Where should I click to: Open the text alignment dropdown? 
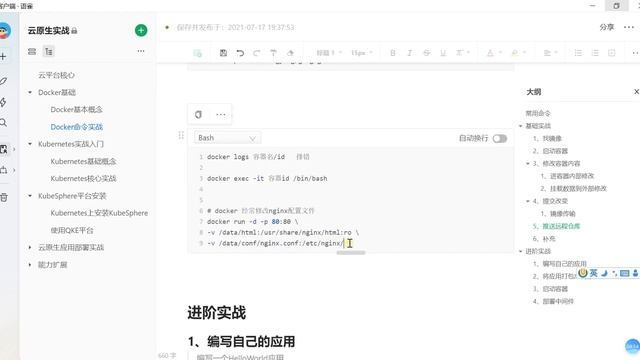tap(551, 53)
